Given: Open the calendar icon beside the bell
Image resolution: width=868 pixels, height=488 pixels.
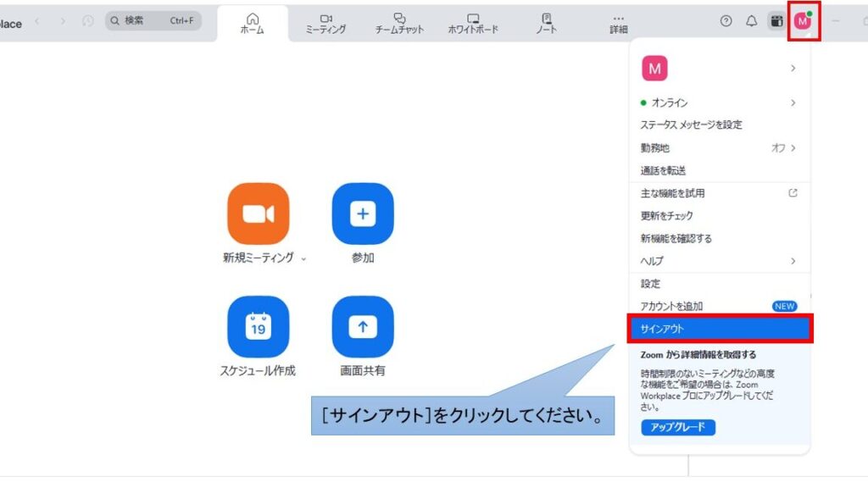Looking at the screenshot, I should coord(776,22).
